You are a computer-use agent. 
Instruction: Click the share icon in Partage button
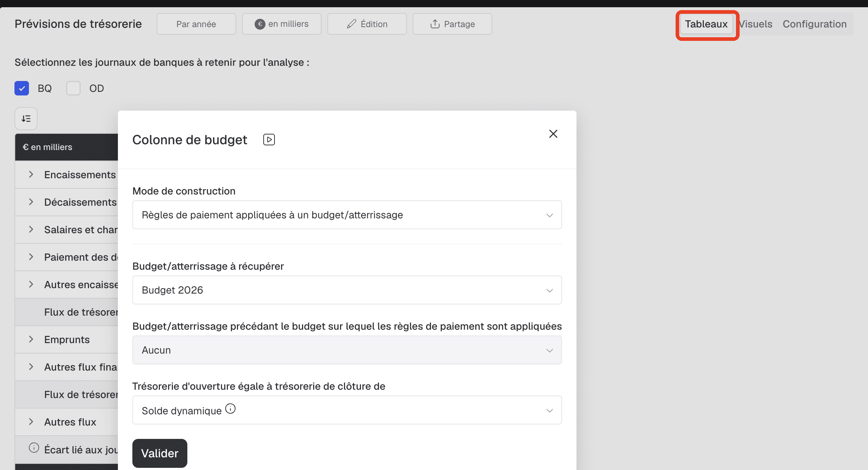[x=435, y=24]
